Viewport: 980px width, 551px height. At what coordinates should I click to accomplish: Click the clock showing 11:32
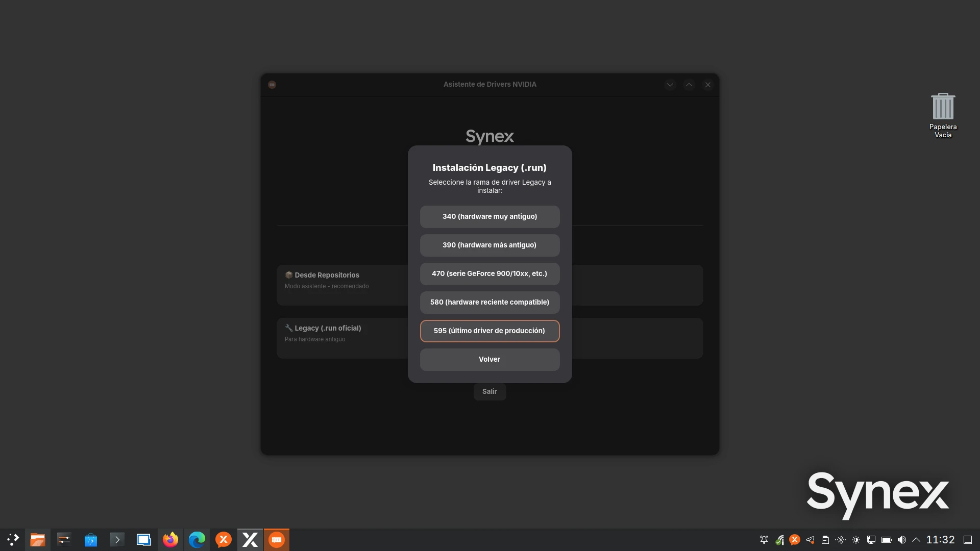940,540
